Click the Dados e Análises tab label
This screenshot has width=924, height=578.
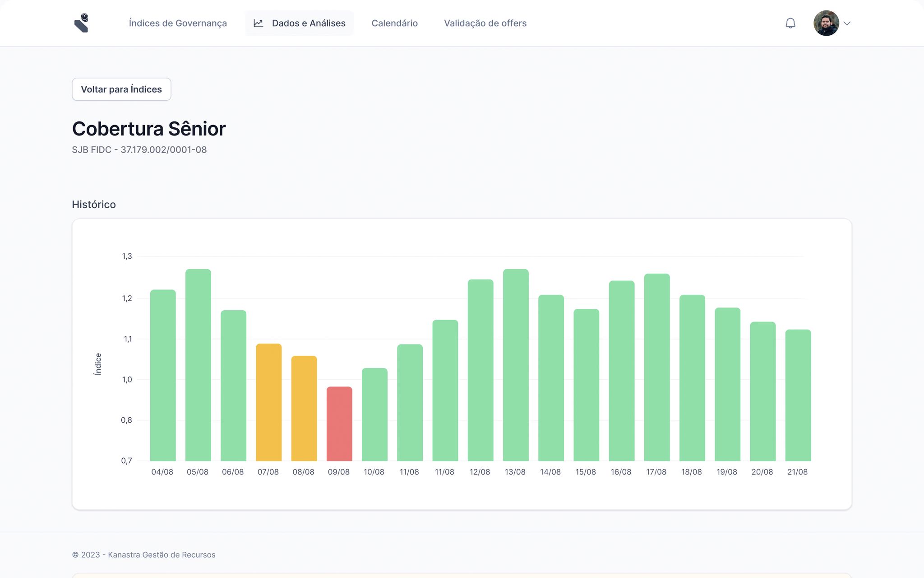pyautogui.click(x=309, y=23)
